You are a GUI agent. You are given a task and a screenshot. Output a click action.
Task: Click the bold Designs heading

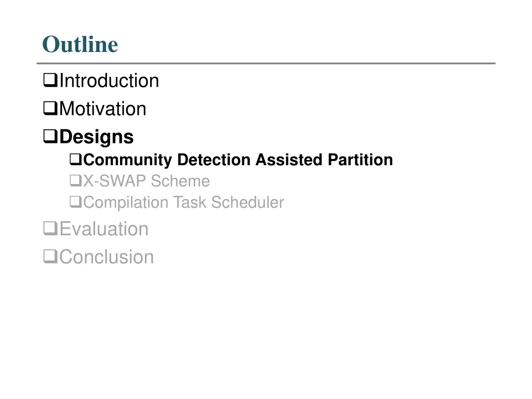pos(96,137)
